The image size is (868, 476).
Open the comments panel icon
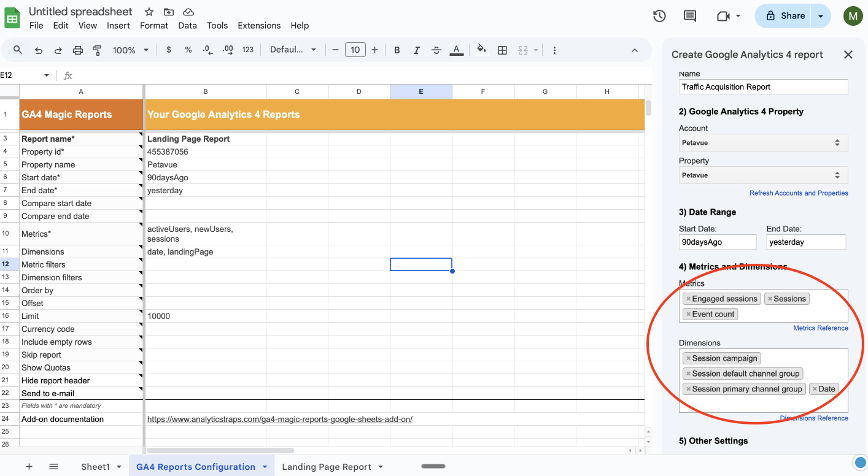pyautogui.click(x=690, y=16)
